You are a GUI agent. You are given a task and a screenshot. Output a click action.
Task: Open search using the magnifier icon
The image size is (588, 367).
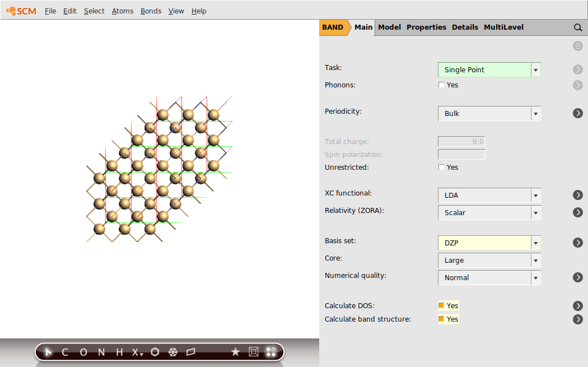(x=578, y=27)
